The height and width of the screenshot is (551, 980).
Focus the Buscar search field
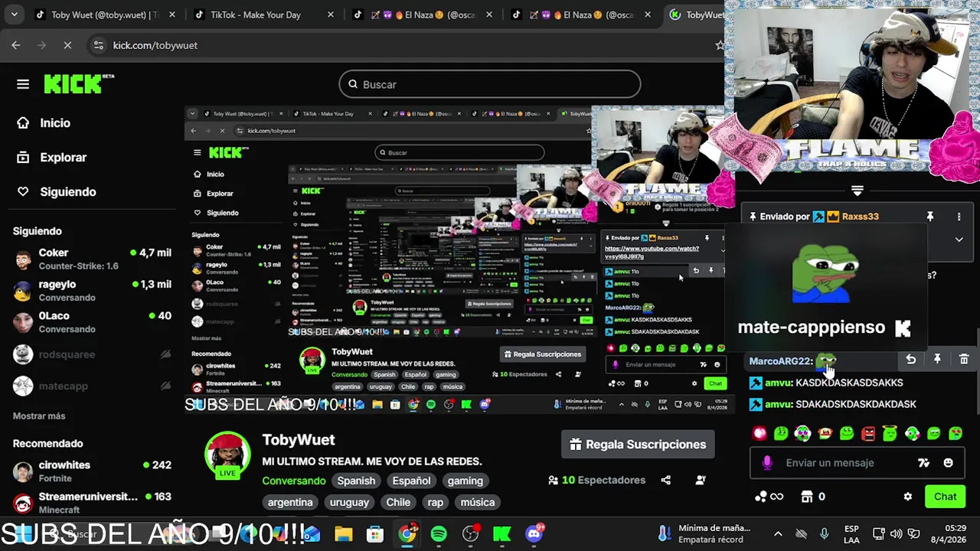tap(490, 84)
